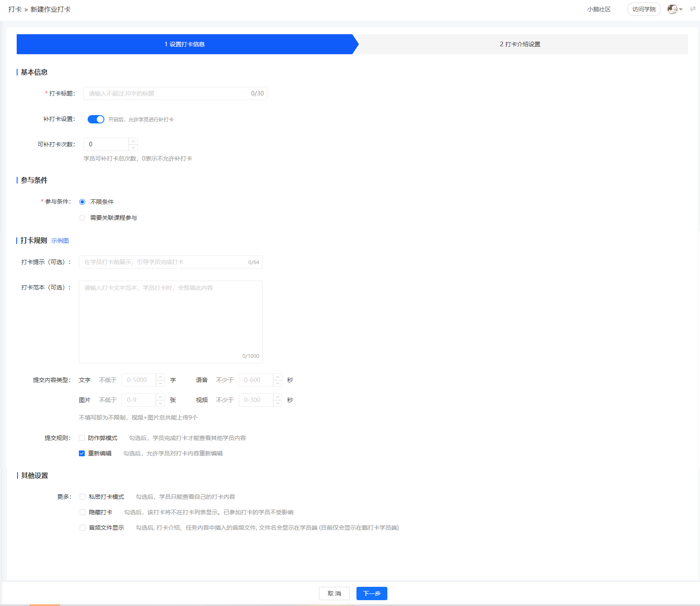Go to 打卡 in the breadcrumb
The image size is (700, 606).
pyautogui.click(x=15, y=9)
